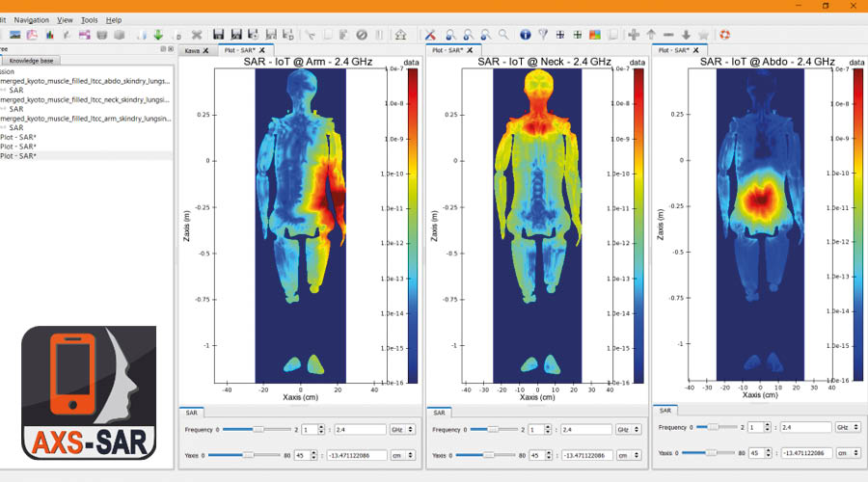Click the color map palette icon
Viewport: 868px width, 482px height.
point(595,35)
